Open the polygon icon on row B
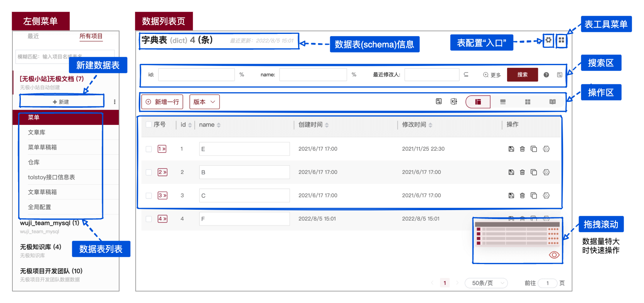Image resolution: width=644 pixels, height=303 pixels. pos(546,172)
